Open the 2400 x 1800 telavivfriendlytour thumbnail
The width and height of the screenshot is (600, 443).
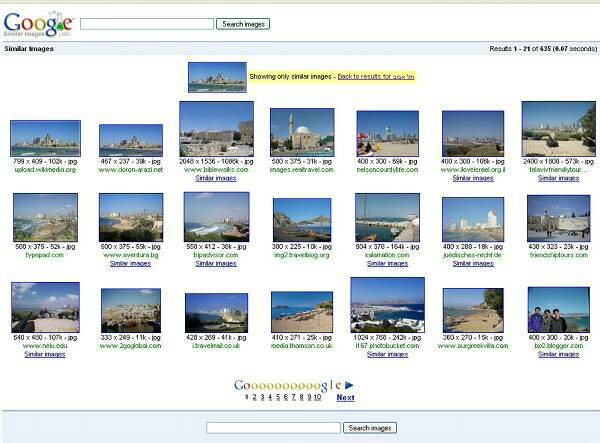pos(559,129)
